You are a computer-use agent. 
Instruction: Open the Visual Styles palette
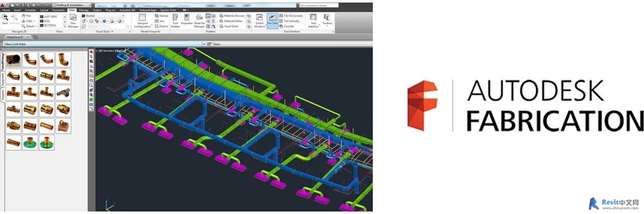pyautogui.click(x=229, y=26)
